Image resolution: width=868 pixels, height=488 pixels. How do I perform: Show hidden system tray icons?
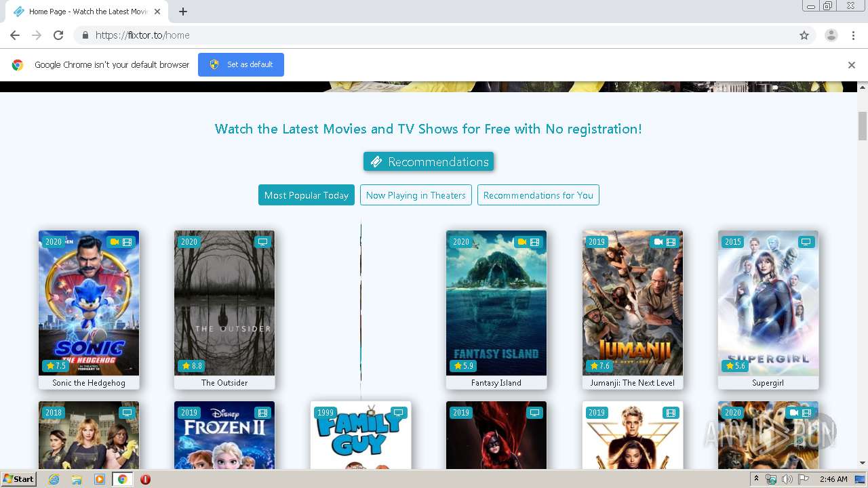click(x=756, y=479)
